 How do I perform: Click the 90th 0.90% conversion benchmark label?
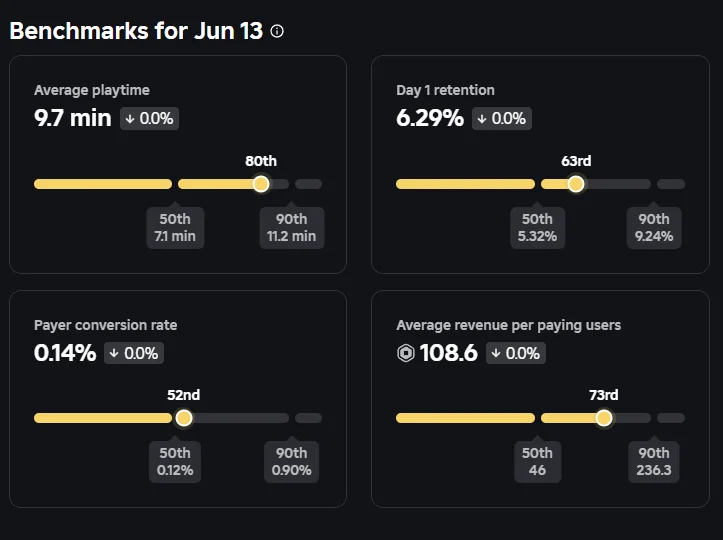click(291, 462)
